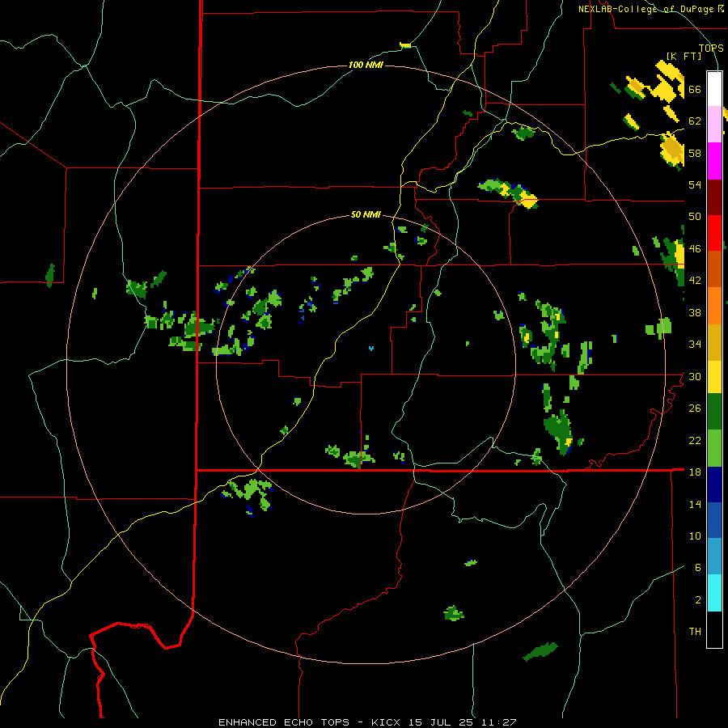Click the '50' legend value
Screen dimensions: 728x728
695,217
